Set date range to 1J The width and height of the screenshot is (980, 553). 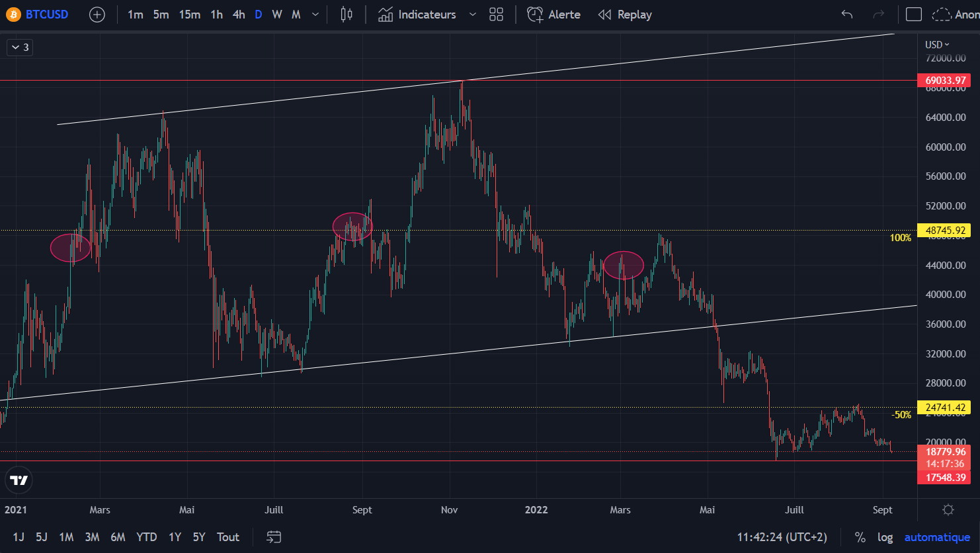coord(19,537)
